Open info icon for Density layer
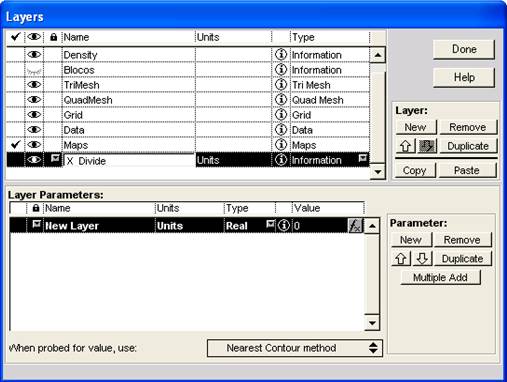The image size is (507, 382). tap(281, 54)
